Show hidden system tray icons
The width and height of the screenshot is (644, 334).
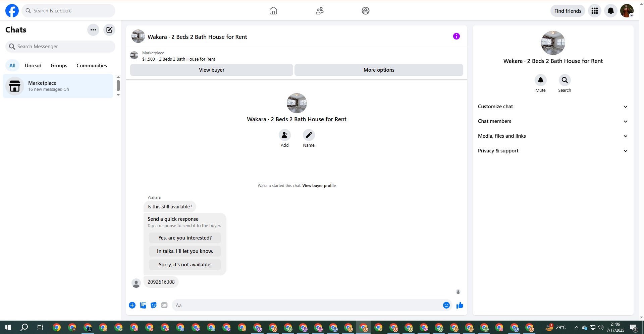click(x=577, y=327)
